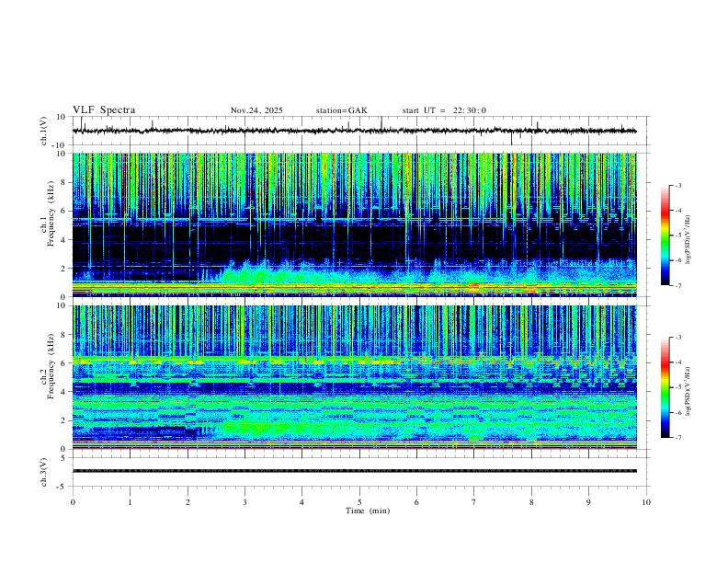
Task: Click the upper colorbar's log(PSD) label
Action: pos(688,239)
